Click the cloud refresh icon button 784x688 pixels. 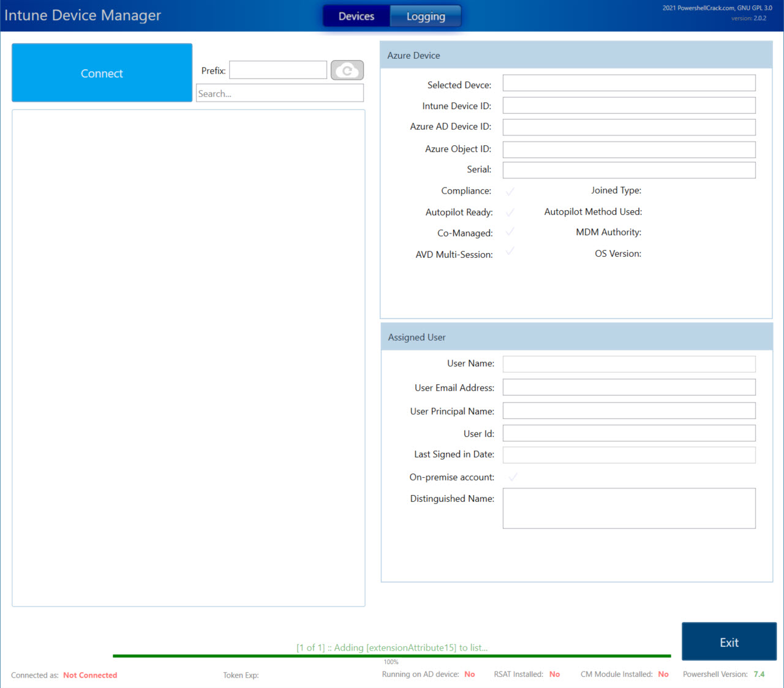[x=347, y=70]
